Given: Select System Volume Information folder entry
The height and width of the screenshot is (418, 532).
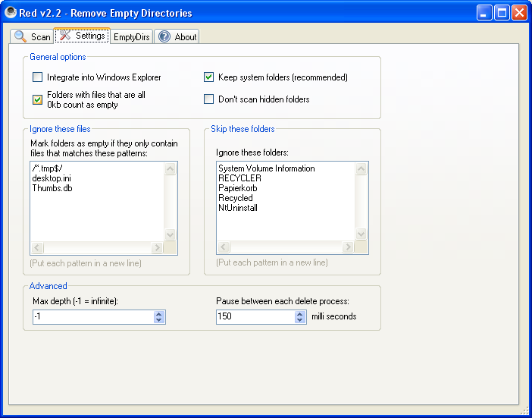Looking at the screenshot, I should (x=266, y=168).
